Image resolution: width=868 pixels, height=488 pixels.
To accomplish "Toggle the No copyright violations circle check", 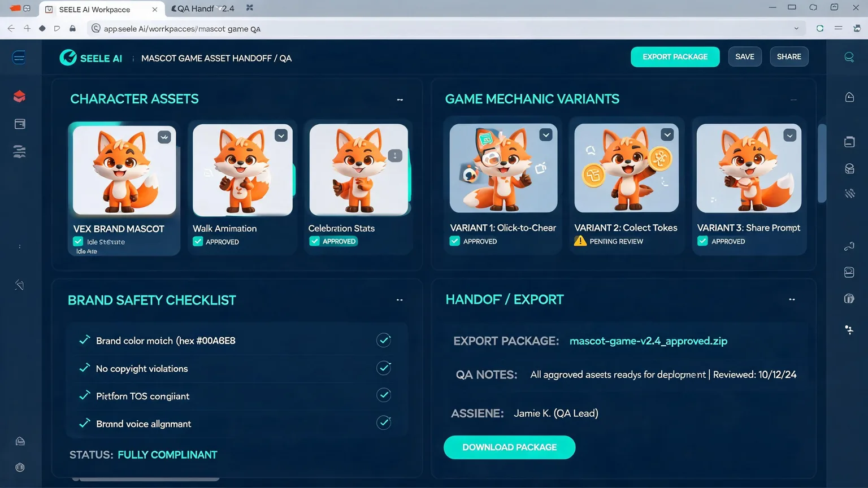I will point(384,368).
